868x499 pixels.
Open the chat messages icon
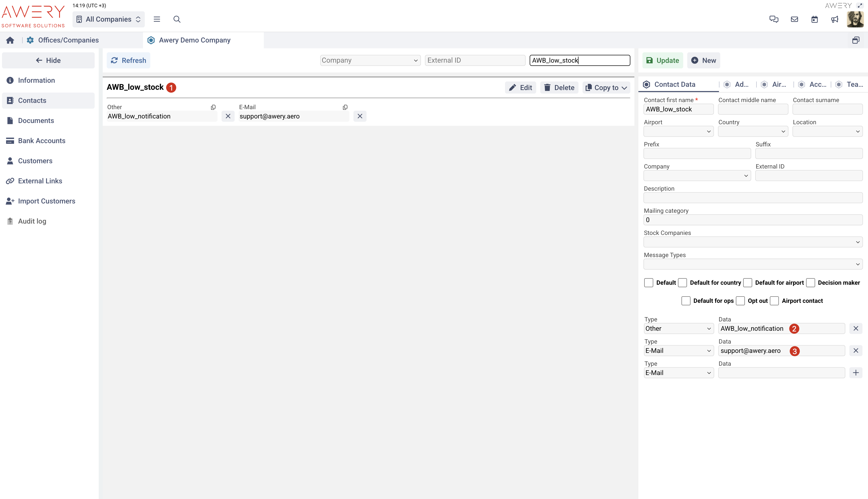pos(774,19)
